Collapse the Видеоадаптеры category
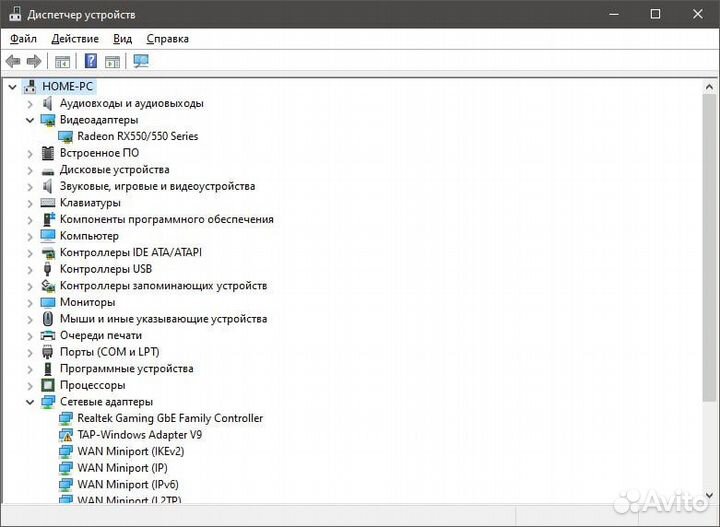This screenshot has width=720, height=527. coord(30,120)
